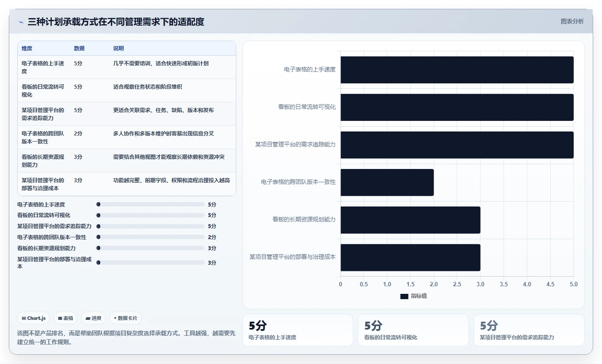
Task: Click the chart bar for 某项目管理平台的需求追踪能力
Action: click(x=457, y=145)
